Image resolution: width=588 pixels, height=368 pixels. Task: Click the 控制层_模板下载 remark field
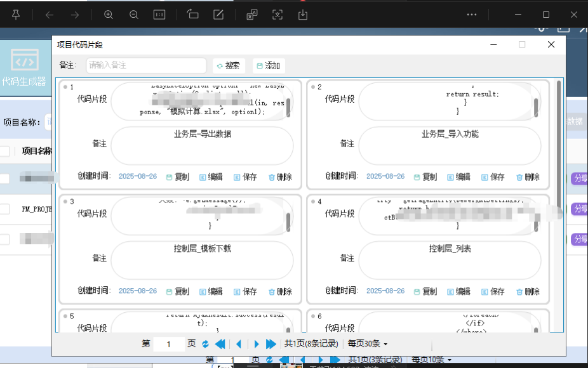[202, 260]
